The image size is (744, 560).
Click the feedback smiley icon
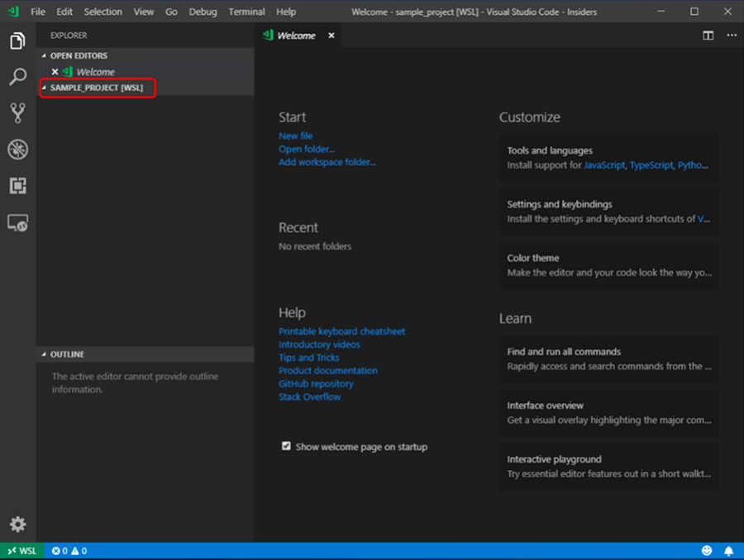tap(707, 551)
